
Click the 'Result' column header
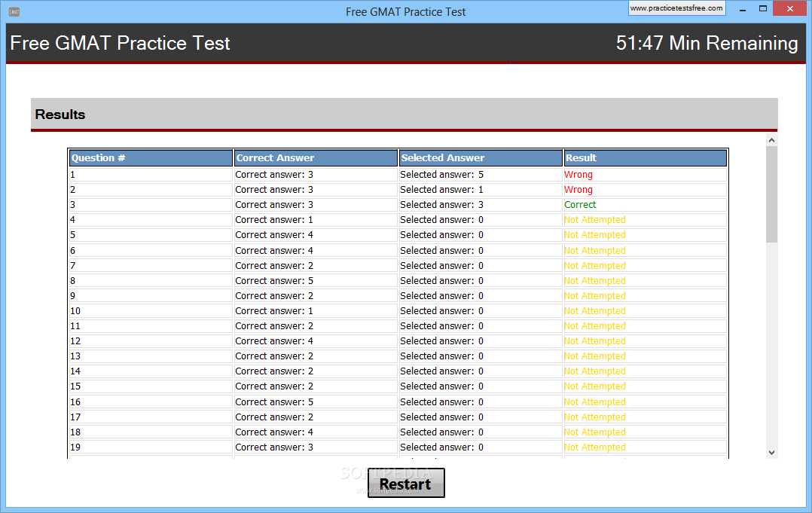pyautogui.click(x=646, y=158)
